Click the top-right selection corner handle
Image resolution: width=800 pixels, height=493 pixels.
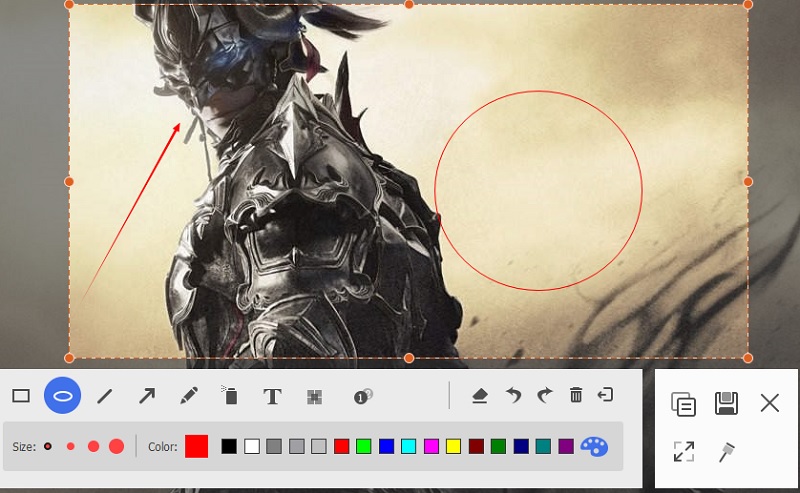(748, 5)
